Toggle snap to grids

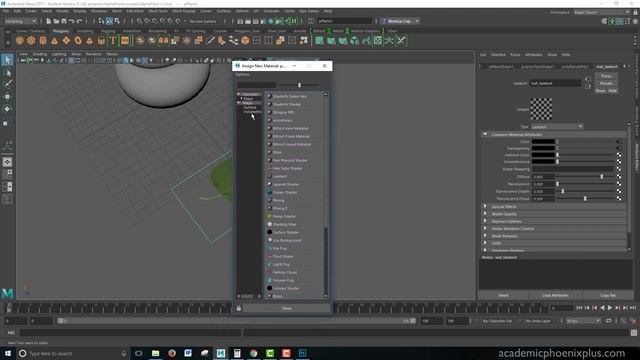[x=139, y=21]
